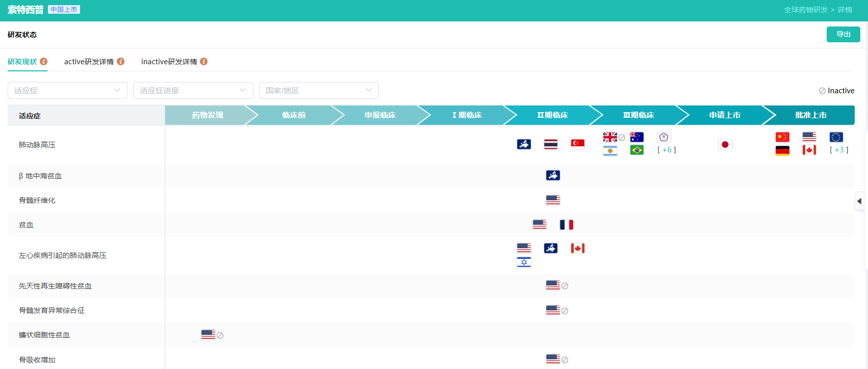Click the Argentina flag under Ⅲ期临床
This screenshot has height=369, width=868.
(x=610, y=150)
